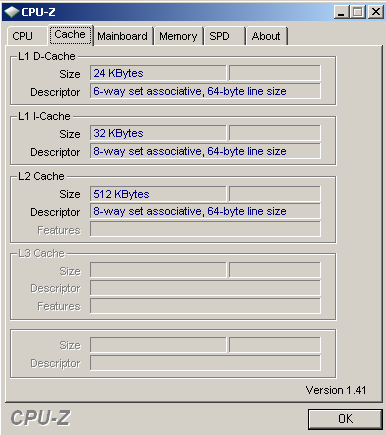Image resolution: width=386 pixels, height=435 pixels.
Task: Select the Cache tab
Action: pos(70,35)
